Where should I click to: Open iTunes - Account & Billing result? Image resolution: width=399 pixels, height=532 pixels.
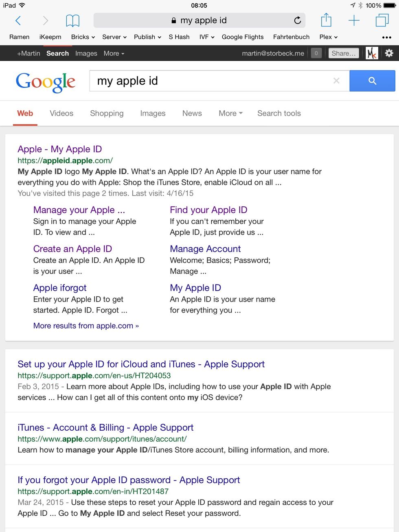pos(105,427)
